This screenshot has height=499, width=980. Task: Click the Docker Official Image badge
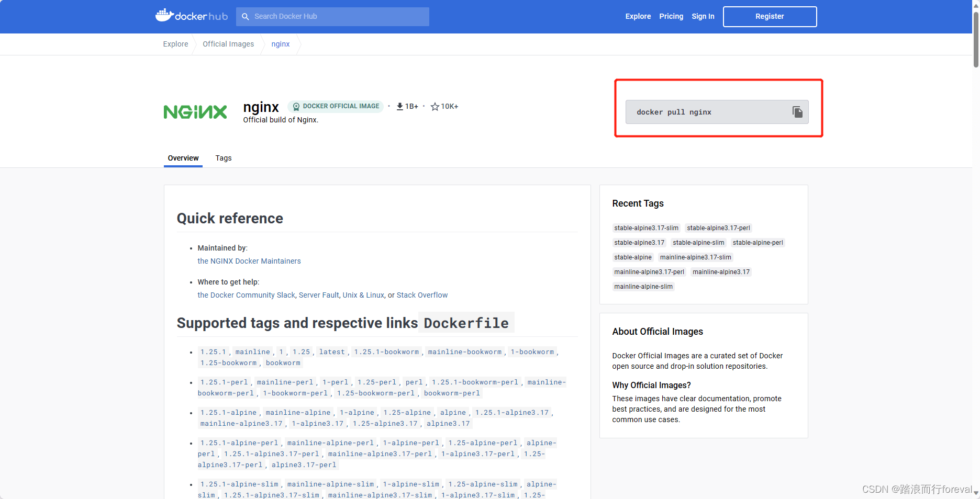click(x=336, y=106)
